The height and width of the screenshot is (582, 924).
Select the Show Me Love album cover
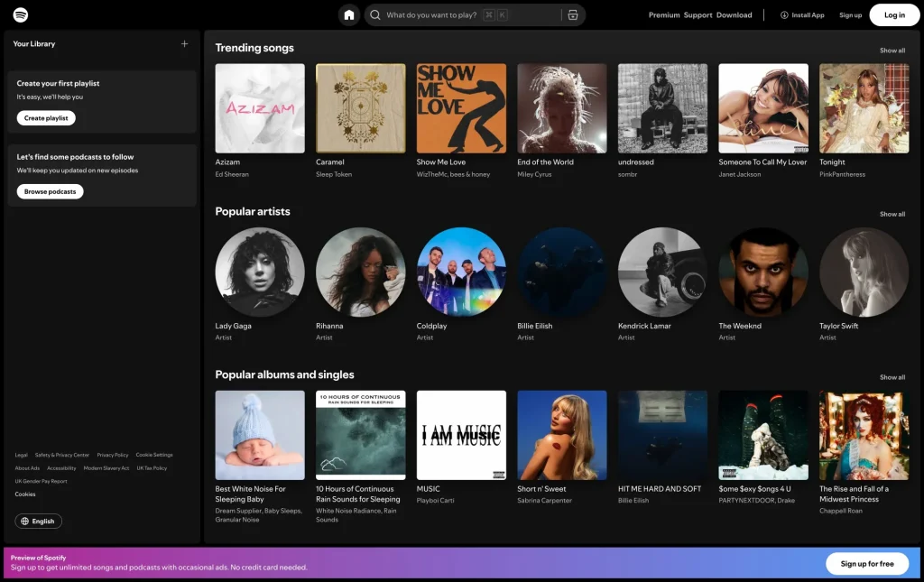(461, 108)
